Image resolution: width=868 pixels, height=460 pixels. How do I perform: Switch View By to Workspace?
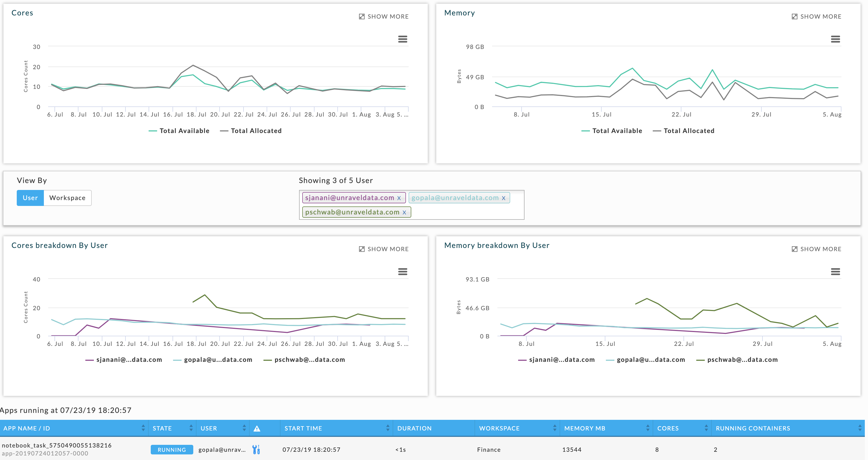(x=67, y=198)
